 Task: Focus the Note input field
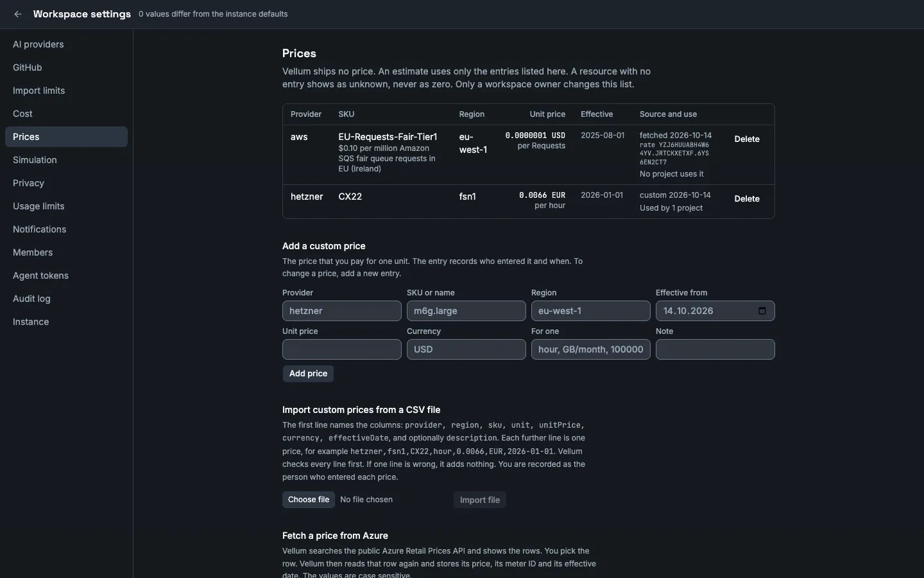pyautogui.click(x=715, y=349)
